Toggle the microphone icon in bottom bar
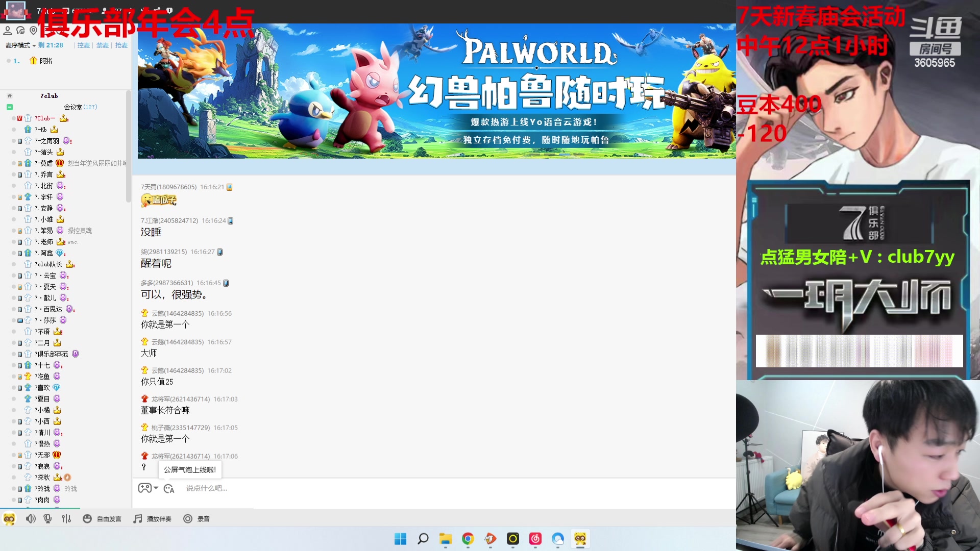 pyautogui.click(x=48, y=519)
